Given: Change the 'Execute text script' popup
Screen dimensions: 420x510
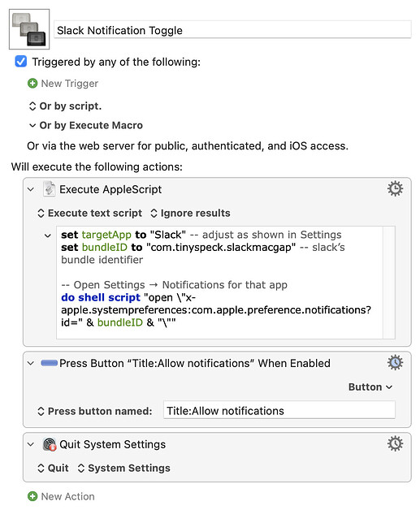Looking at the screenshot, I should 90,213.
